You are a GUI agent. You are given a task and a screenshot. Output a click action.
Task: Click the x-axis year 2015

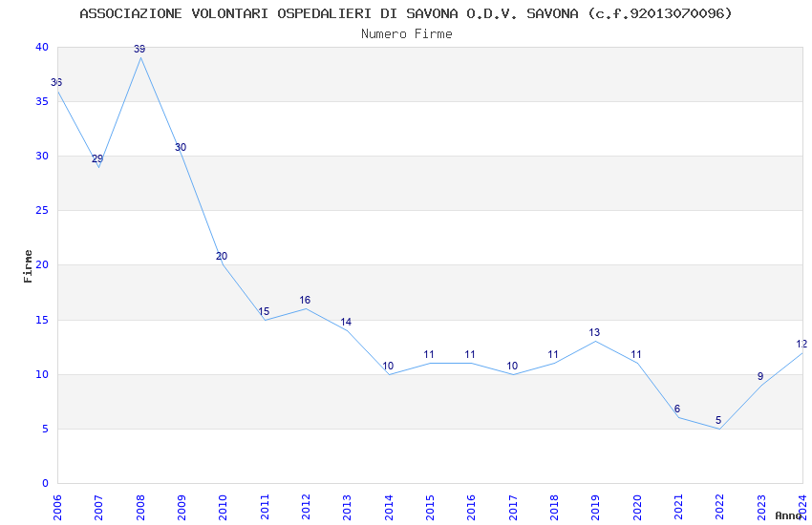point(430,507)
